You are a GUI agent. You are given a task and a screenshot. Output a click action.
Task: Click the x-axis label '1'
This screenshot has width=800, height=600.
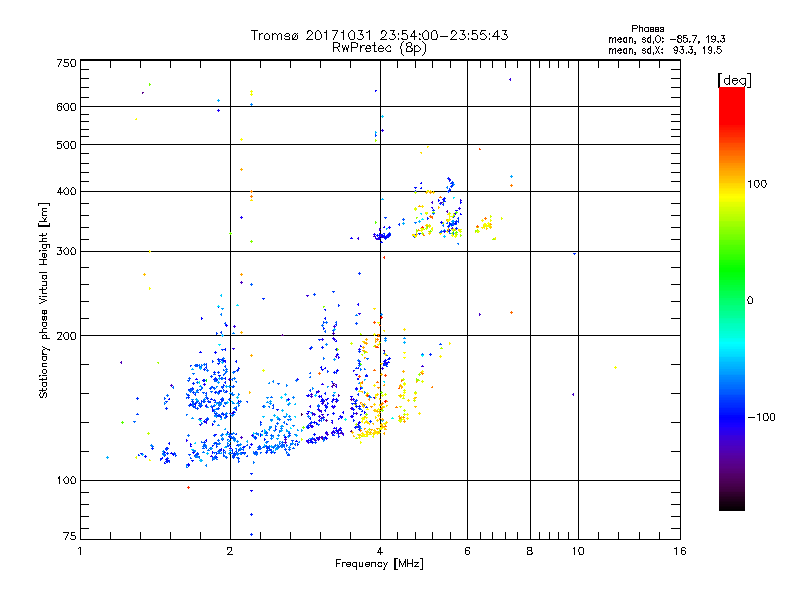80,551
